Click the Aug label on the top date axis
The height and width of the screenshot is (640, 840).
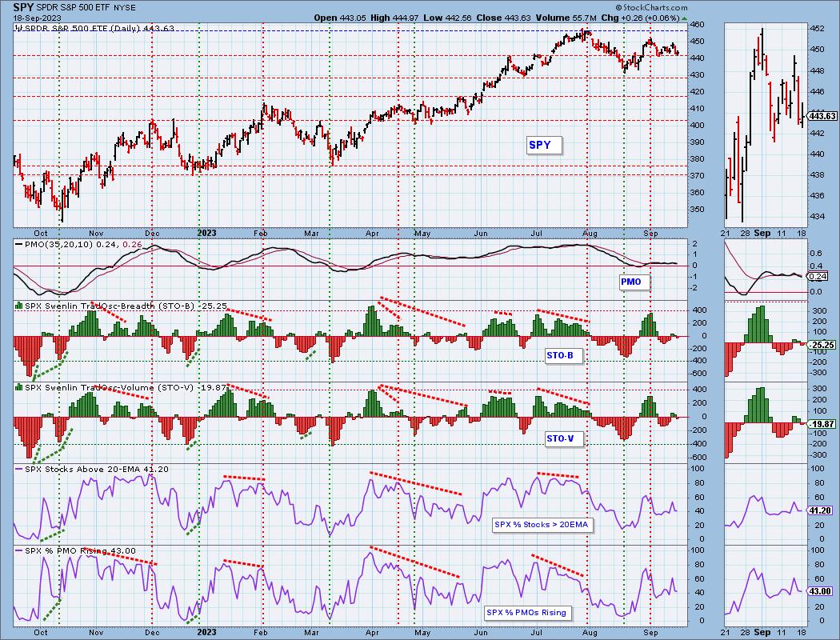coord(590,234)
